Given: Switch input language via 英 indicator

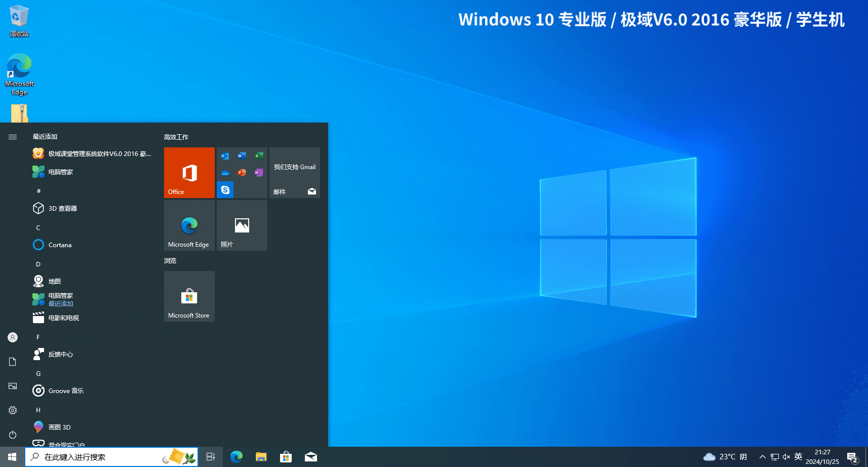Looking at the screenshot, I should (798, 457).
